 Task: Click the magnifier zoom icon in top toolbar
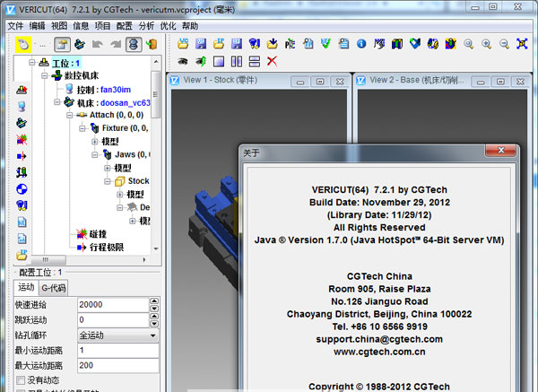coord(468,43)
